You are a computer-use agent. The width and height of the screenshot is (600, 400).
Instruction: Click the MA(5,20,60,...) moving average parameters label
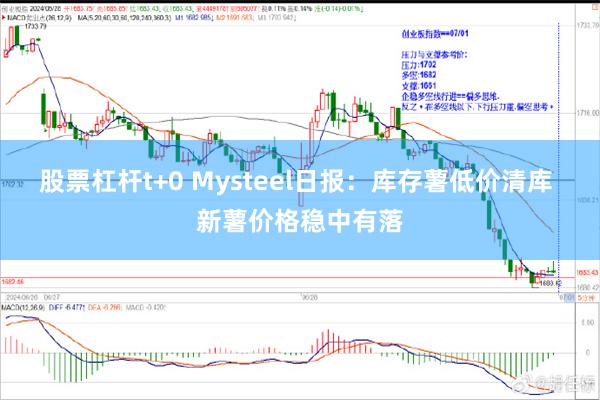click(x=124, y=18)
